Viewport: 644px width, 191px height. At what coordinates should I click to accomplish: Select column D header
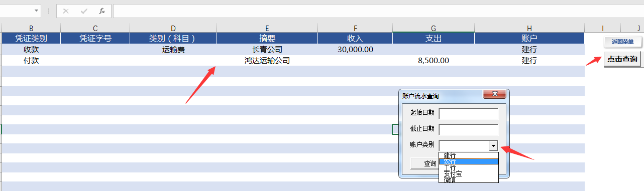click(173, 28)
